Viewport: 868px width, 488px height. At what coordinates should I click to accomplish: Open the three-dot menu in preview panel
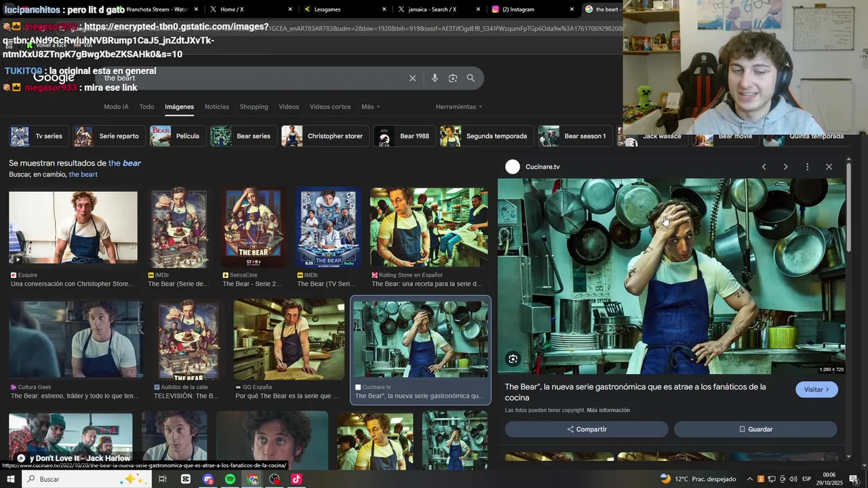click(807, 167)
